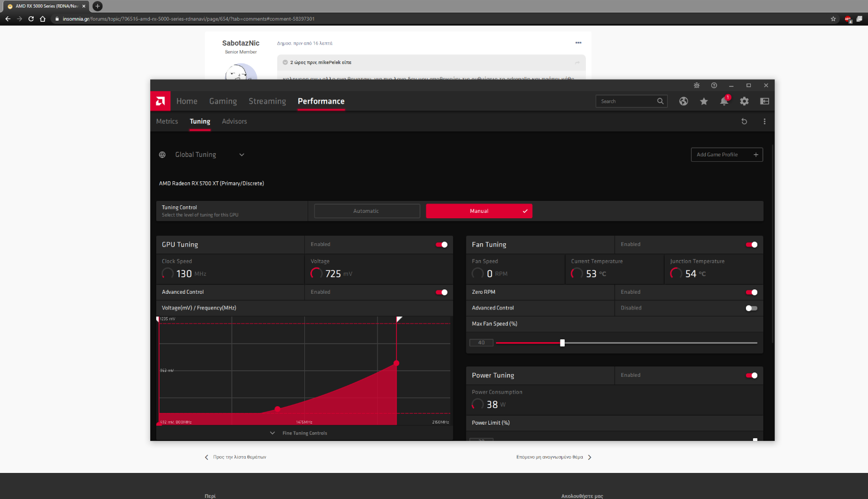This screenshot has height=499, width=868.
Task: Open the tuning three-dot menu
Action: coord(764,122)
